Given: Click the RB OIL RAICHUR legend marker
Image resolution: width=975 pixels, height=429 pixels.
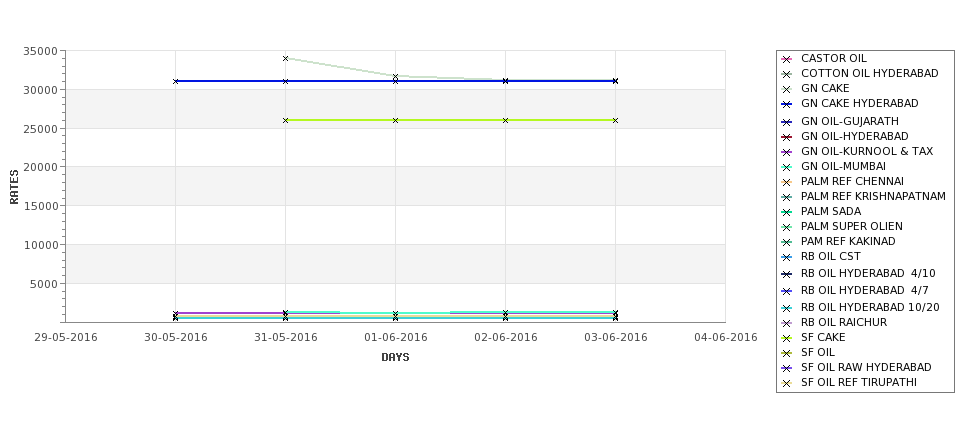Looking at the screenshot, I should point(787,323).
